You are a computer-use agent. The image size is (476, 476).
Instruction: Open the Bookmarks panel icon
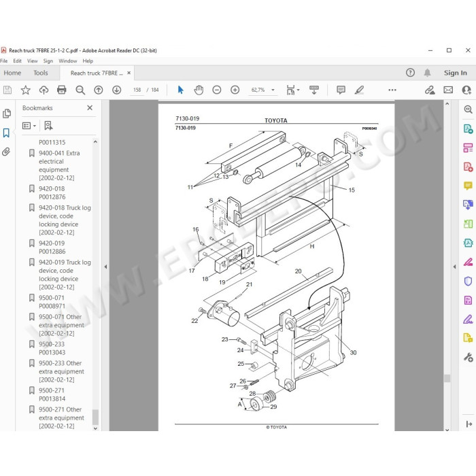pos(6,133)
